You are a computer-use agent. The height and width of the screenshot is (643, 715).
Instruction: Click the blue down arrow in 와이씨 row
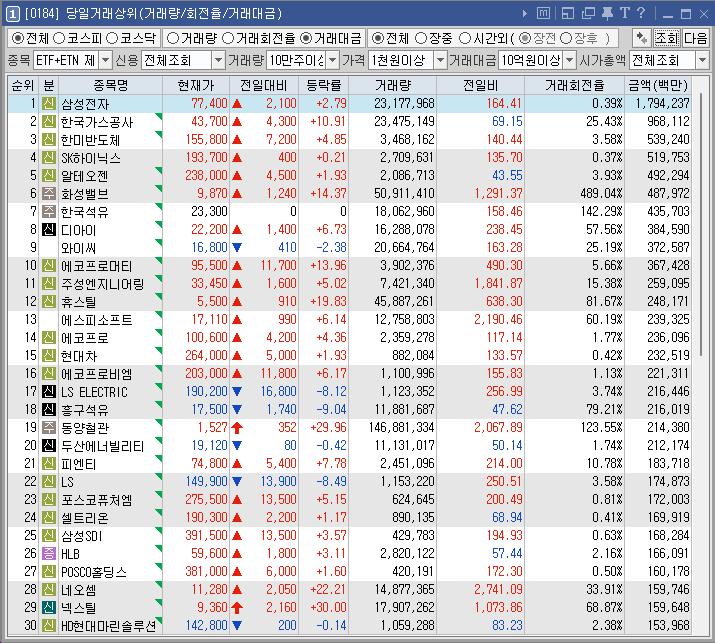237,248
